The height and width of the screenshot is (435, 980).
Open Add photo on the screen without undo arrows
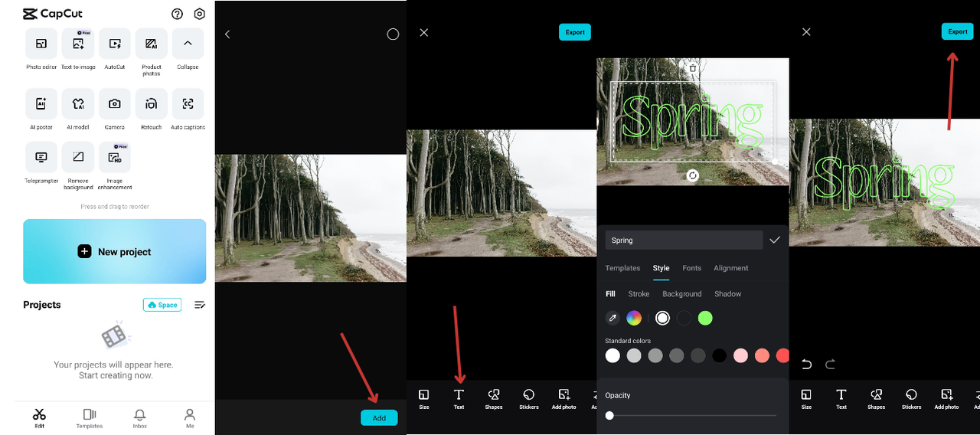(x=564, y=399)
